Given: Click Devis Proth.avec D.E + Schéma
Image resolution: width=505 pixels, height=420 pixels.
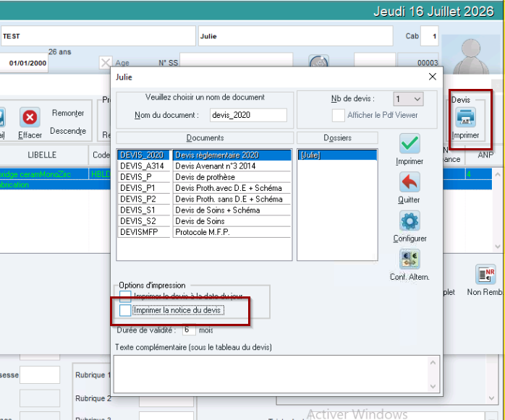Looking at the screenshot, I should point(232,188).
